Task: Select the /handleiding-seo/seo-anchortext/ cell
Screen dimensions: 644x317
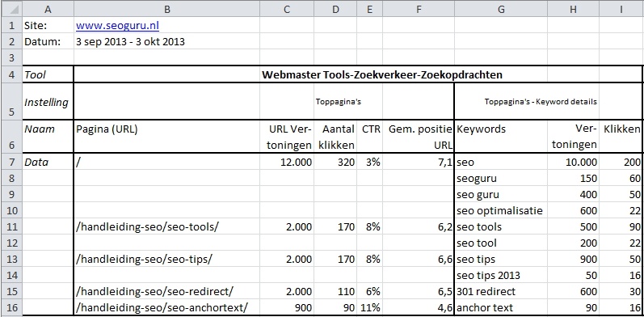Action: point(166,307)
